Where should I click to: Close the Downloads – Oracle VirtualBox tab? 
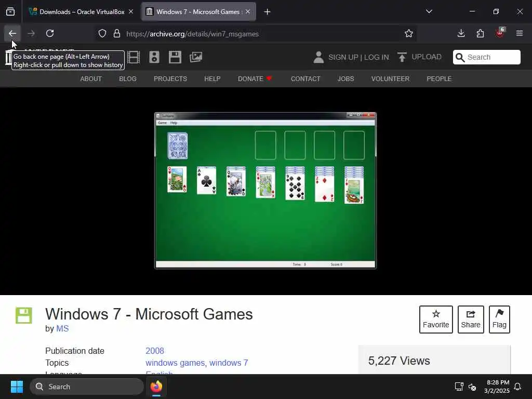click(x=131, y=11)
